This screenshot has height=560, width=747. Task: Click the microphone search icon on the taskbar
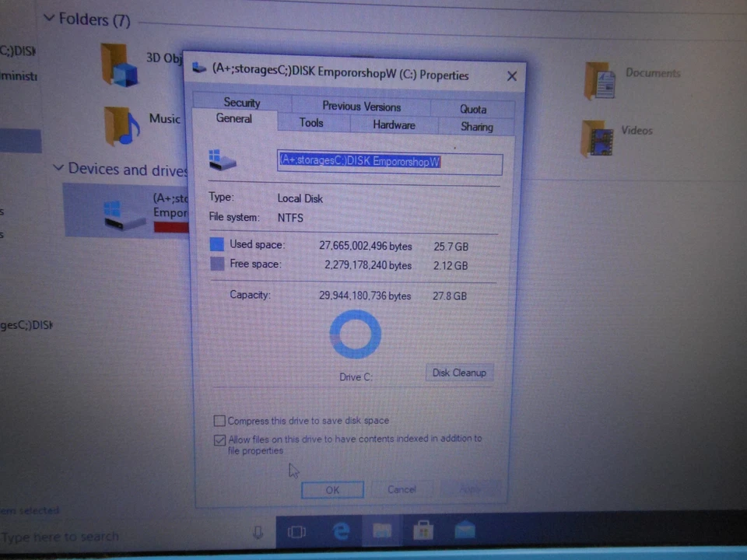pos(258,532)
